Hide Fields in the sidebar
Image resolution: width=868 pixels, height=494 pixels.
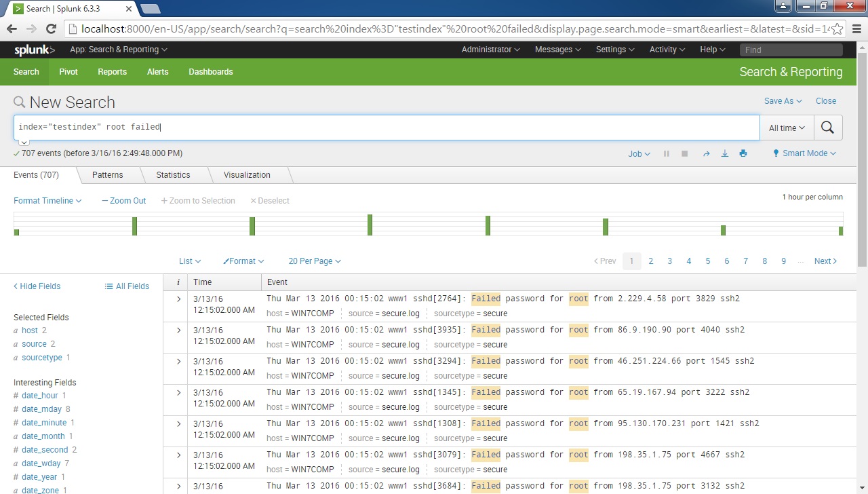tap(36, 286)
